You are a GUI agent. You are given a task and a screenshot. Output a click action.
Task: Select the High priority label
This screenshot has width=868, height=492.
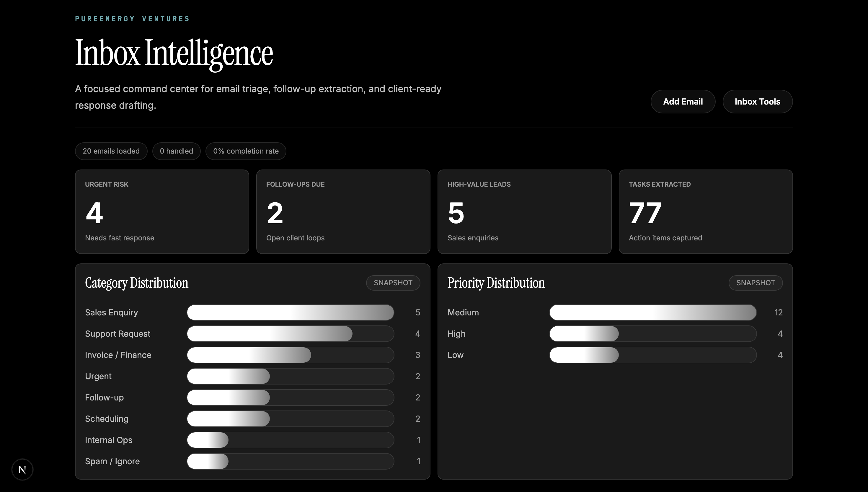(456, 334)
